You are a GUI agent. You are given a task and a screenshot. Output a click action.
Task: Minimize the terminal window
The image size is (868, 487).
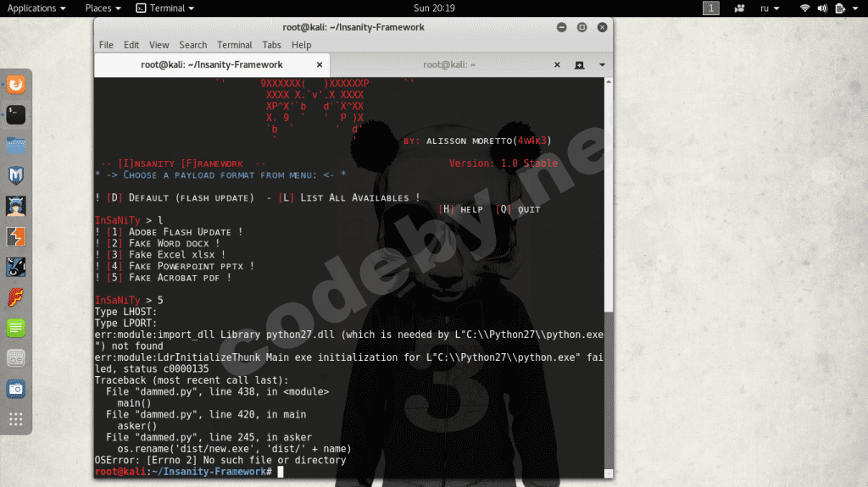[x=561, y=27]
